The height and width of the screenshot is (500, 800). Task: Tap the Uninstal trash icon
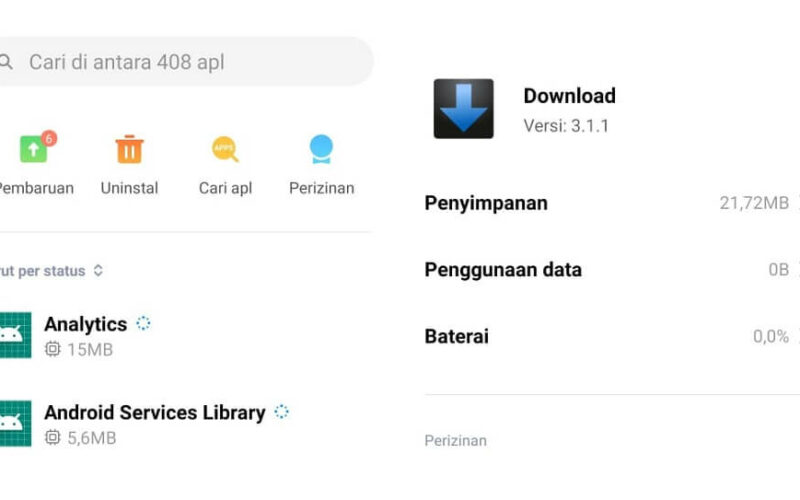[x=129, y=149]
